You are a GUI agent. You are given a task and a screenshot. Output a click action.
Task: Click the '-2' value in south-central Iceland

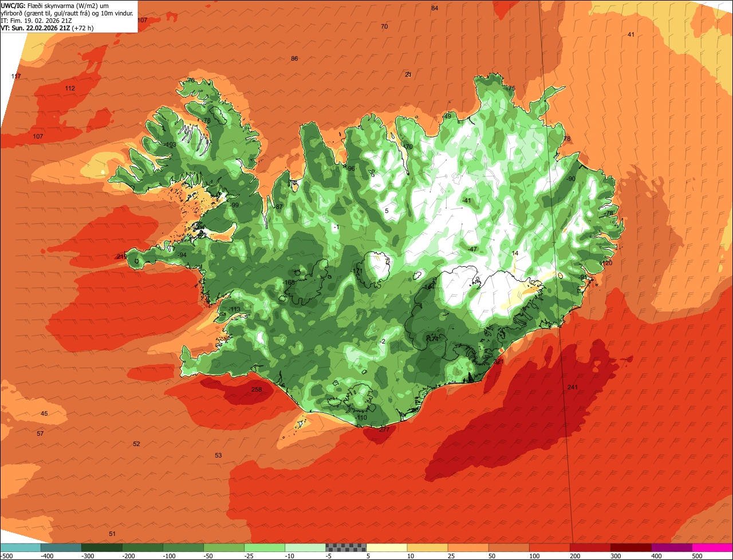pyautogui.click(x=383, y=342)
